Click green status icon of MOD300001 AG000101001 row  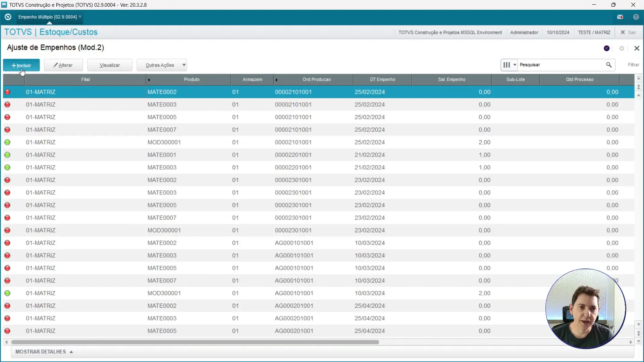[x=7, y=293]
